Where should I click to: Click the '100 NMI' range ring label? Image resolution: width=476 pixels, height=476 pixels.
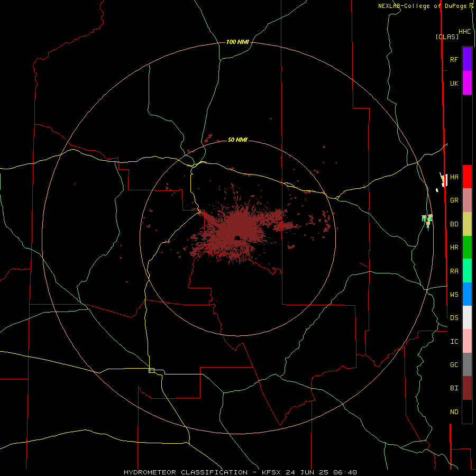pos(237,42)
